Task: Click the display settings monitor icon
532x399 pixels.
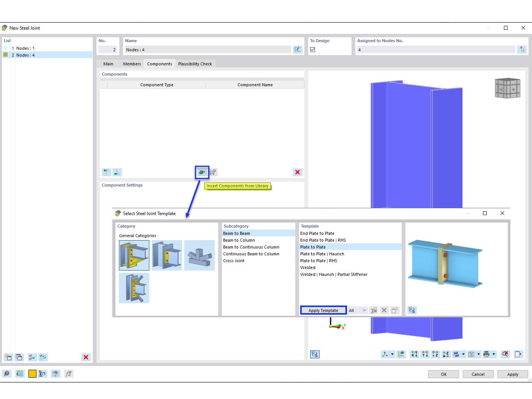Action: pos(55,374)
